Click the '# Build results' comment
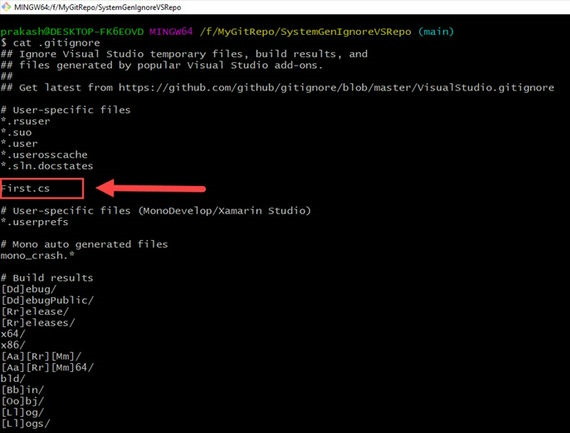The image size is (570, 433). (x=47, y=278)
